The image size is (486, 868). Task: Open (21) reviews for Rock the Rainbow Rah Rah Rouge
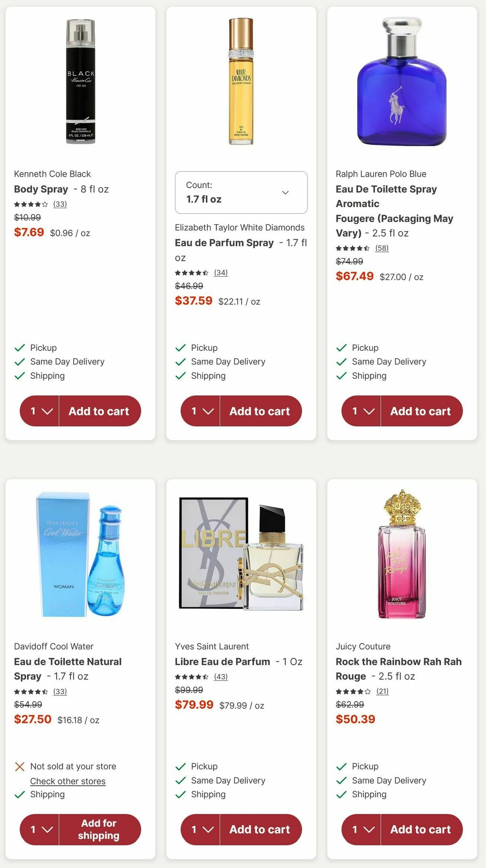click(x=382, y=691)
